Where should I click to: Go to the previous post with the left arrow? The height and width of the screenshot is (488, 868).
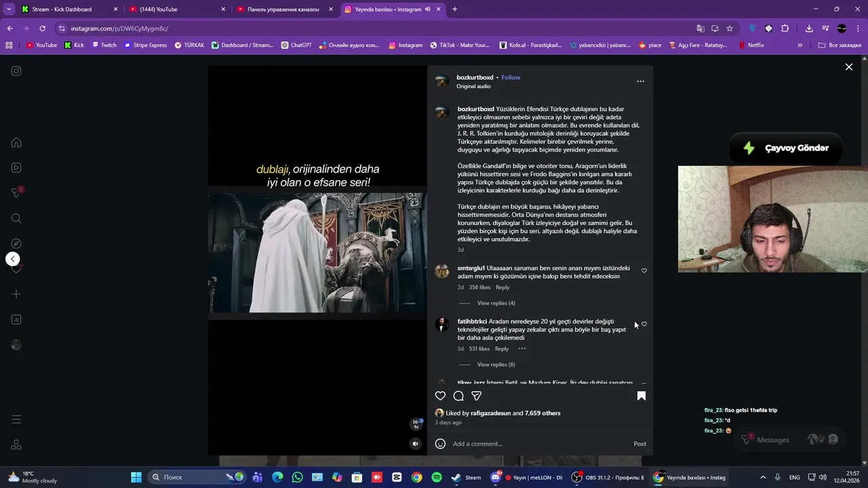click(x=12, y=259)
